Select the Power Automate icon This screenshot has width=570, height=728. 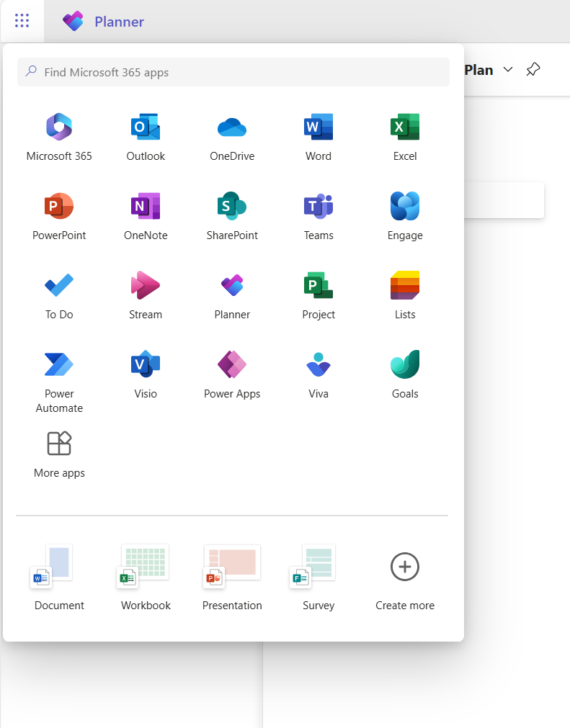coord(59,366)
